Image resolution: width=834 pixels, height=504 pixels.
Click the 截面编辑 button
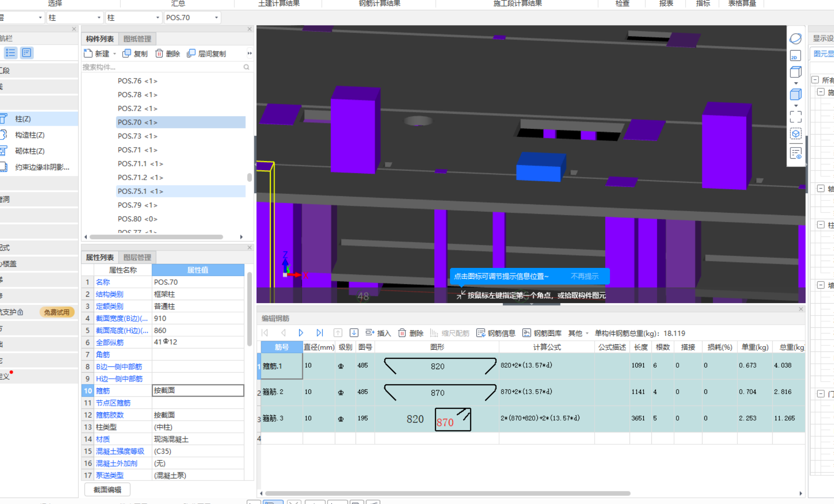tap(107, 489)
